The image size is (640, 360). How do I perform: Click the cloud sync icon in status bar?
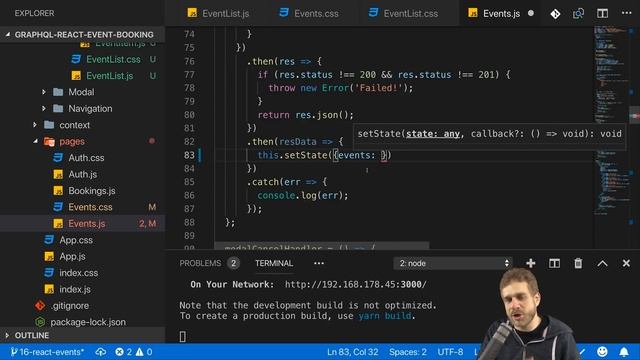100,352
